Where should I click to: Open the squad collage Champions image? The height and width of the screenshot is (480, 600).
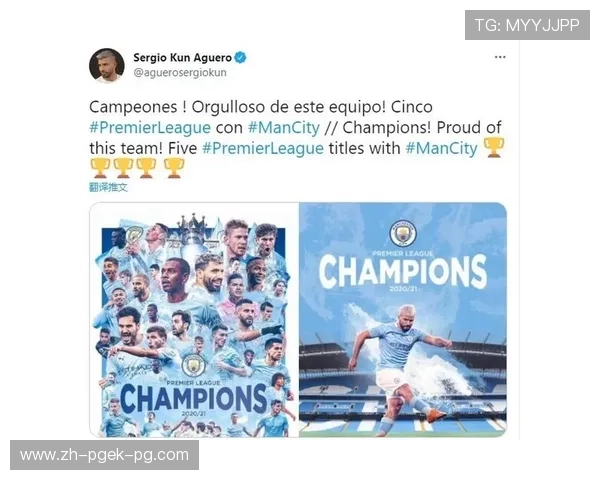(194, 320)
